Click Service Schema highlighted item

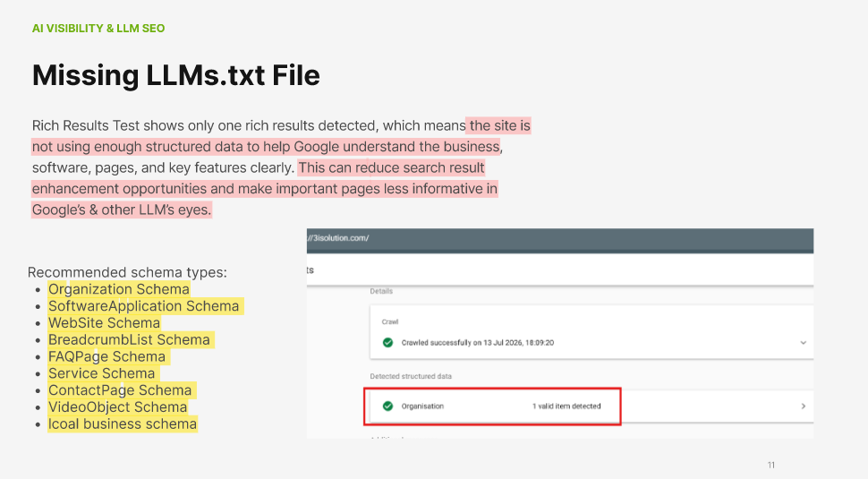(x=101, y=373)
